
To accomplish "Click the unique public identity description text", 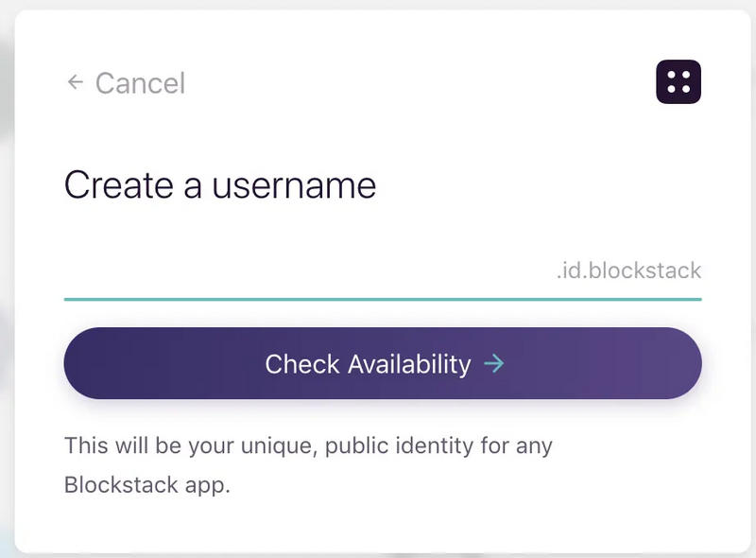I will tap(307, 445).
